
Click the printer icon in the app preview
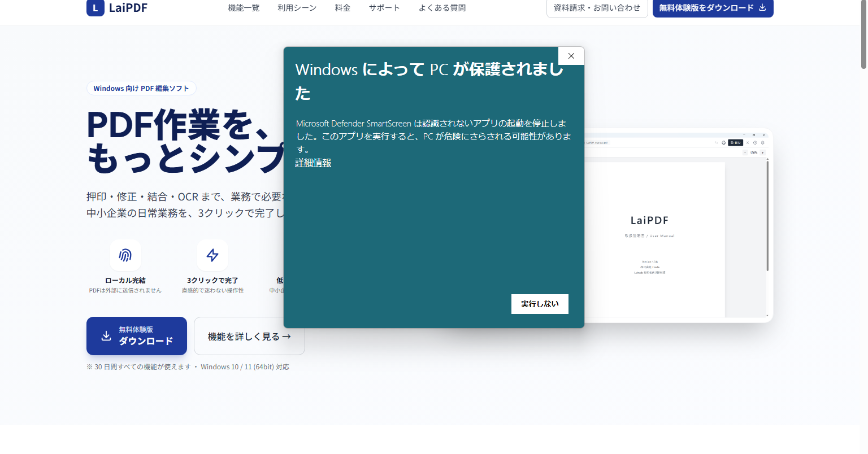click(x=724, y=143)
